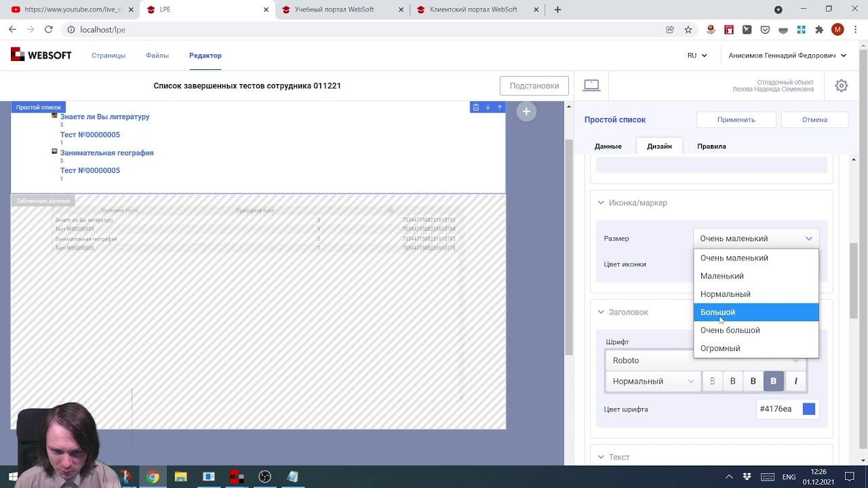Viewport: 868px width, 488px height.
Task: Bookmark this page with the star icon
Action: coord(688,29)
